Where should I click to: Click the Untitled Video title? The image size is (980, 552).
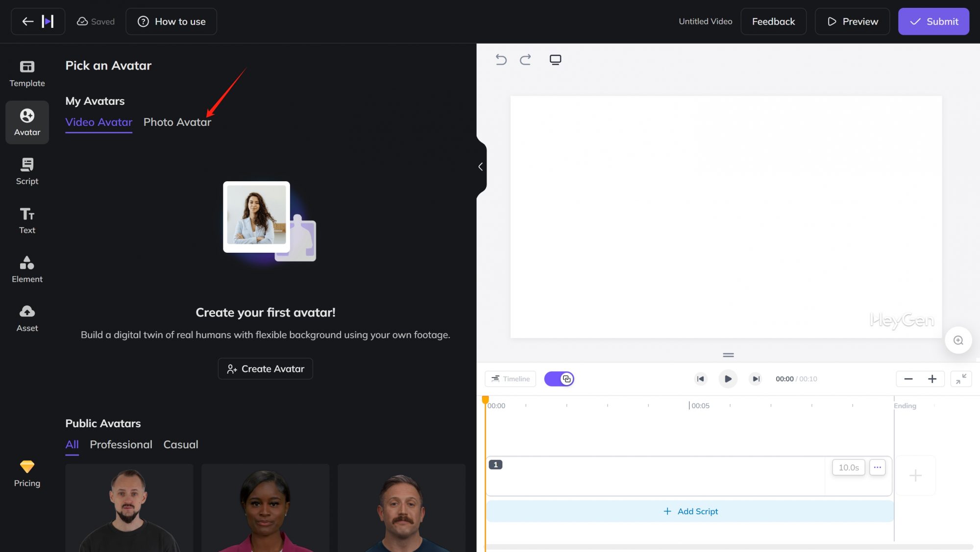(705, 22)
